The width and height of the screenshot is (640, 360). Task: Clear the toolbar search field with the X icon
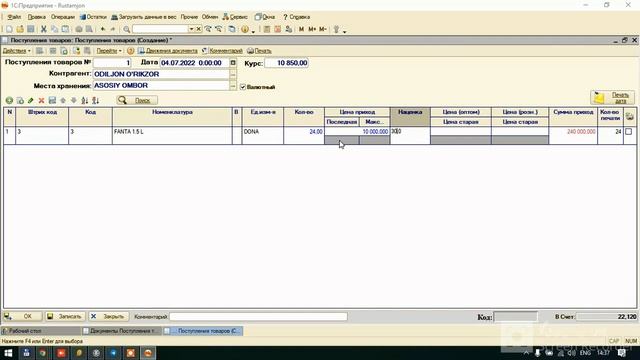click(x=198, y=29)
